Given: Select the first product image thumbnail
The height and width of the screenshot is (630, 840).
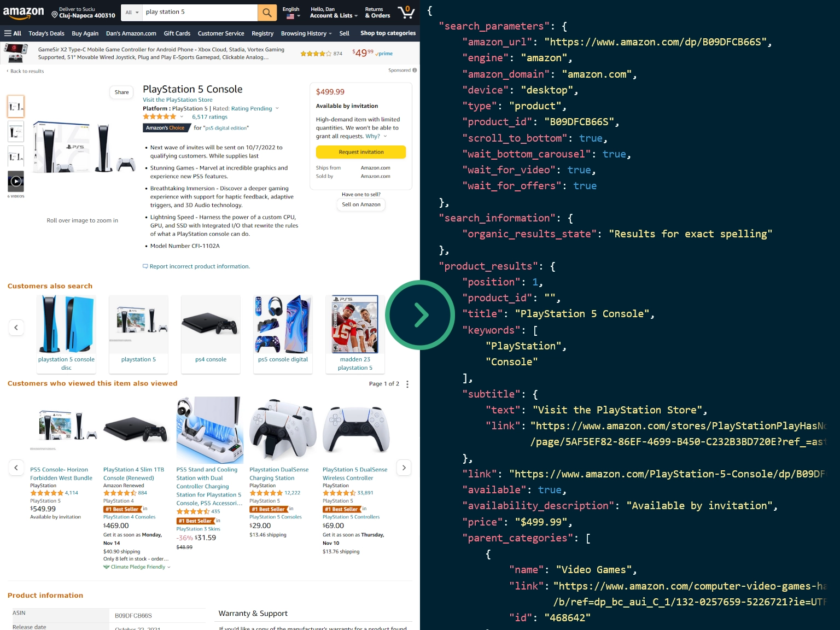Looking at the screenshot, I should point(16,106).
